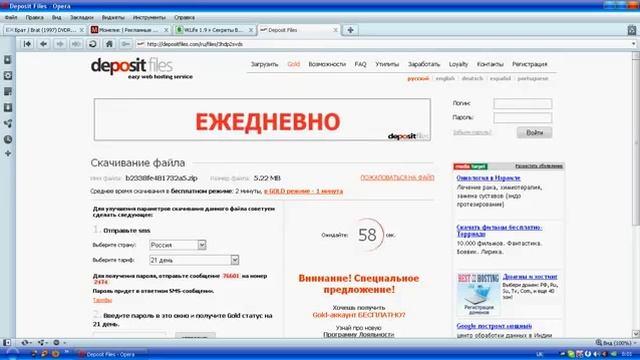
Task: Reload the page with the Reload button
Action: pos(93,44)
